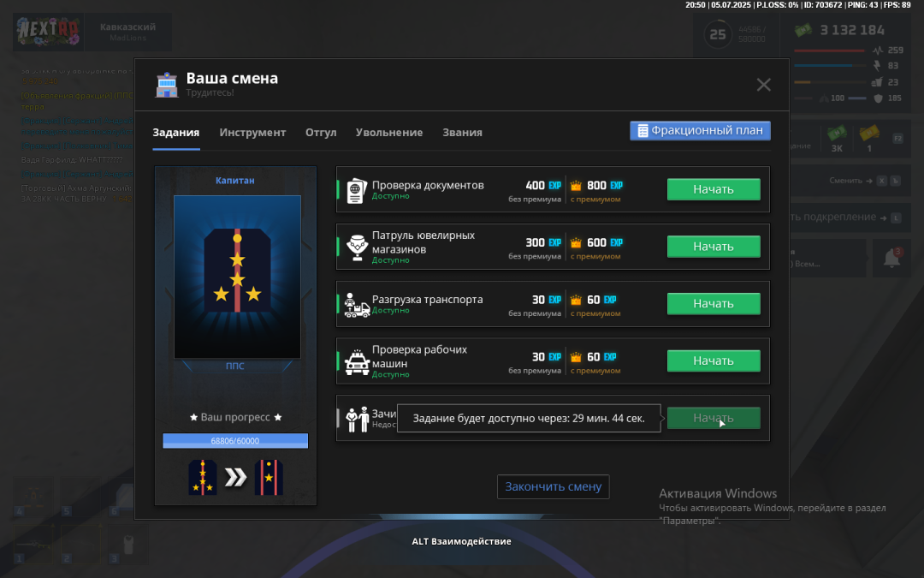924x578 pixels.
Task: Click the Трудитесь! subtitle
Action: [210, 92]
